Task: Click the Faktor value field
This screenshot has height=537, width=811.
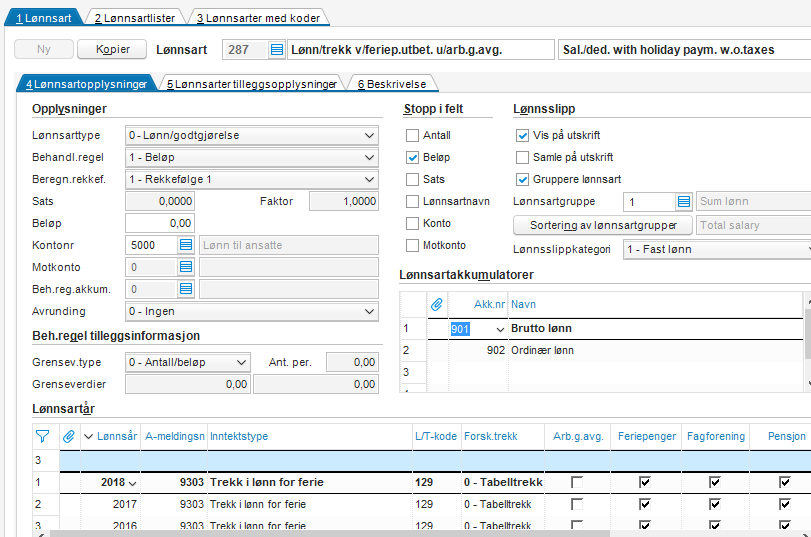Action: [x=344, y=201]
